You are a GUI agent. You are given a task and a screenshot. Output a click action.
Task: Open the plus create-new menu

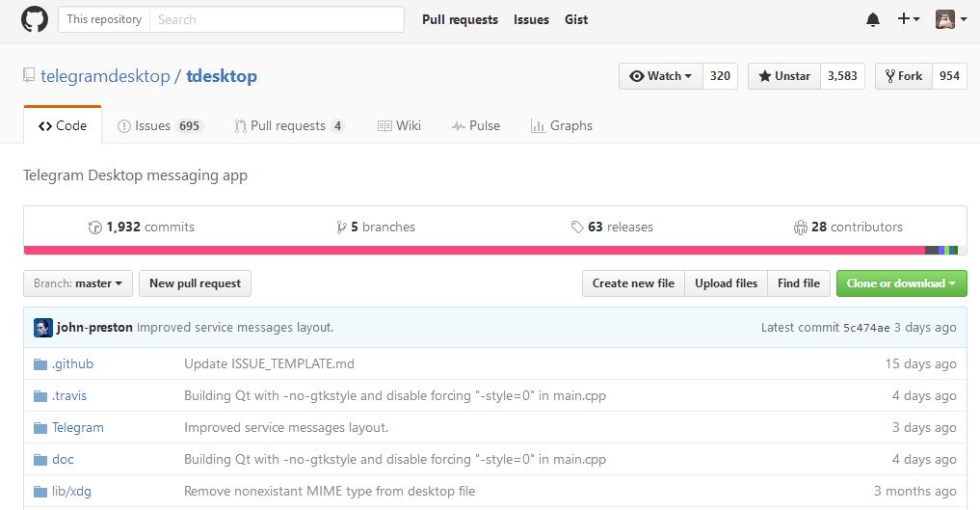click(x=909, y=19)
